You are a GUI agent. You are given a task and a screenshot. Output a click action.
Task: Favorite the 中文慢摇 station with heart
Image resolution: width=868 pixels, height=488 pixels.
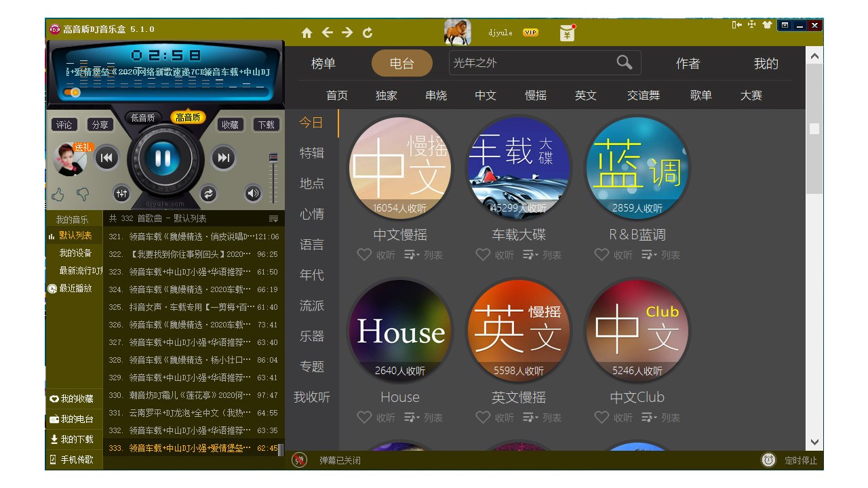click(364, 255)
